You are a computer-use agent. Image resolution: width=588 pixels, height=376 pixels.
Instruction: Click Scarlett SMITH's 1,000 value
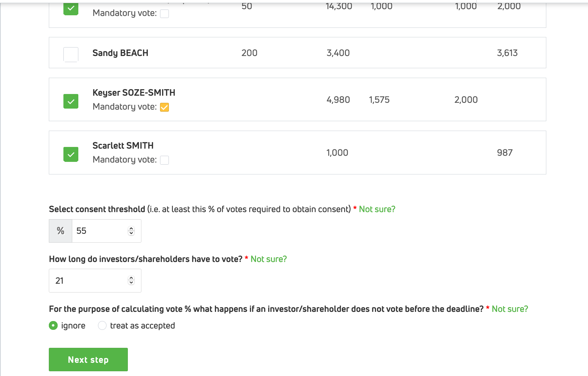coord(337,153)
